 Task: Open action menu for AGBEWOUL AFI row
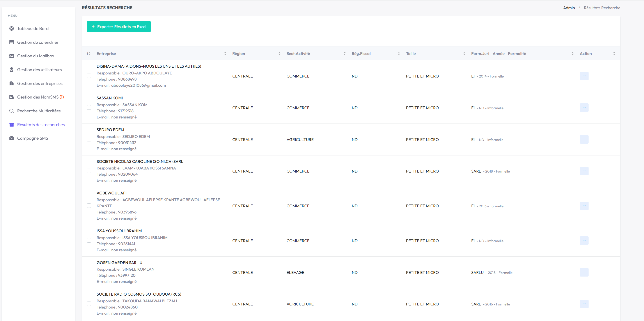(584, 206)
